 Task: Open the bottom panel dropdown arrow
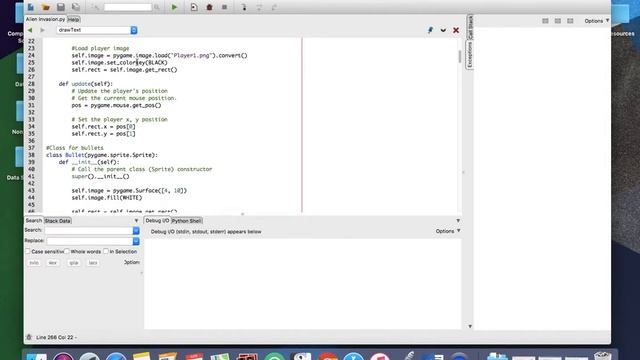(x=458, y=221)
